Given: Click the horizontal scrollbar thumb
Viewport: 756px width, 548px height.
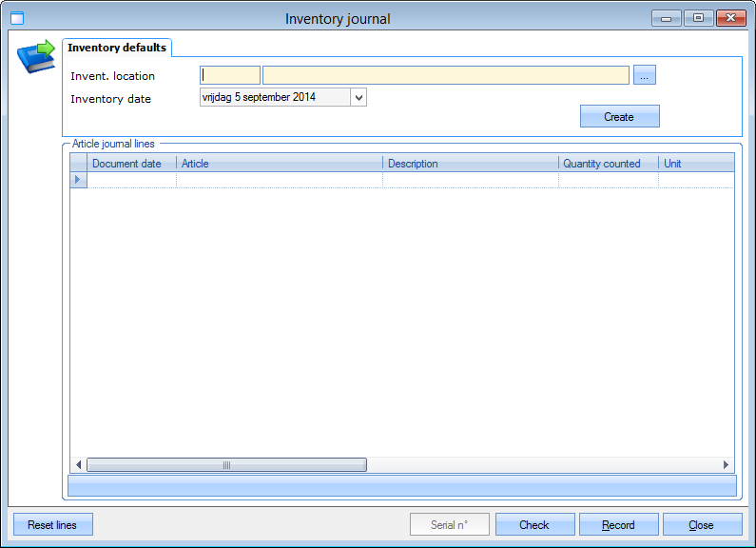Looking at the screenshot, I should 226,465.
